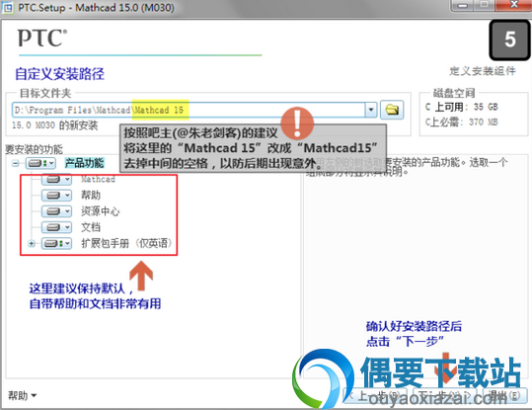This screenshot has height=410, width=532.
Task: Click the browse folder icon button
Action: tap(392, 110)
